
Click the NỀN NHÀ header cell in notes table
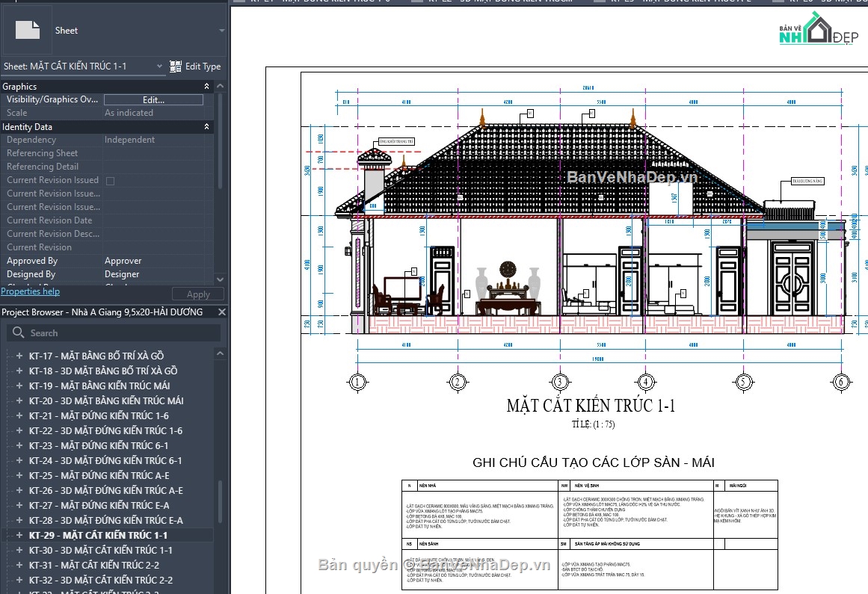pyautogui.click(x=487, y=486)
